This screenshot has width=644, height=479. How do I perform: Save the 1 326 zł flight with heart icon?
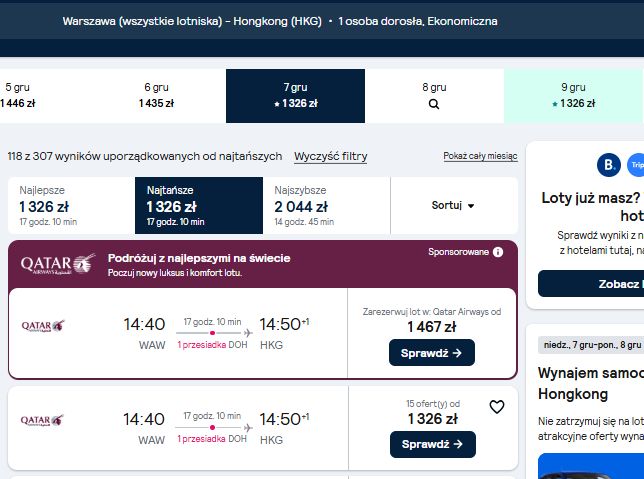pyautogui.click(x=497, y=407)
